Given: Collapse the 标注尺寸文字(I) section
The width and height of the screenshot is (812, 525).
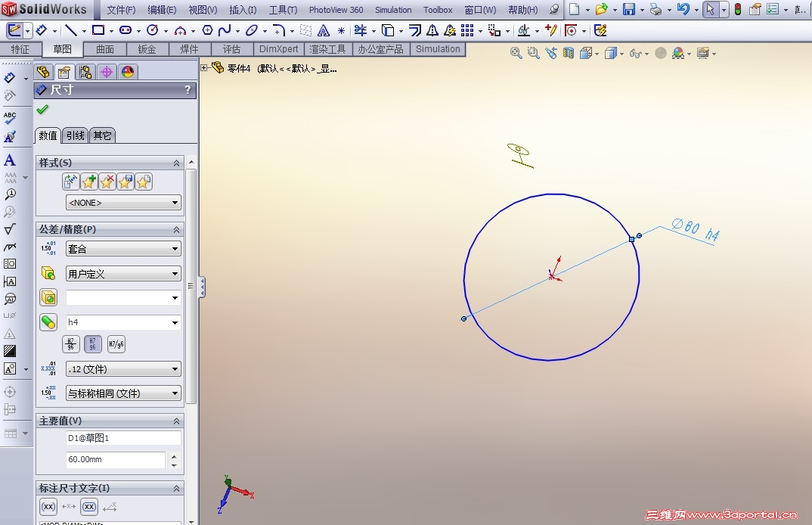Looking at the screenshot, I should point(177,489).
